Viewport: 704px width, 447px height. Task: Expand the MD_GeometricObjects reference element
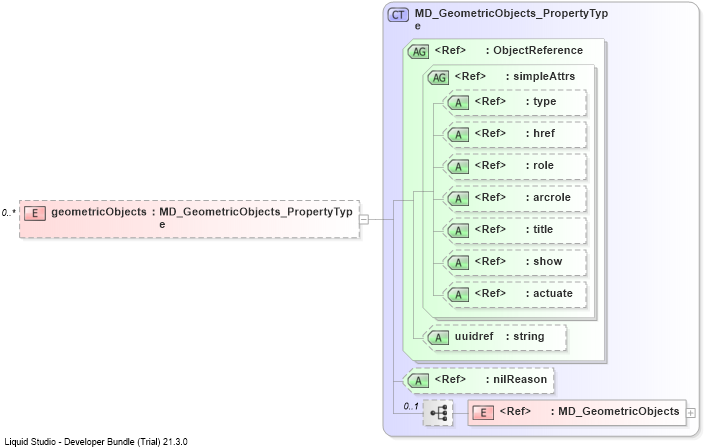pos(691,412)
